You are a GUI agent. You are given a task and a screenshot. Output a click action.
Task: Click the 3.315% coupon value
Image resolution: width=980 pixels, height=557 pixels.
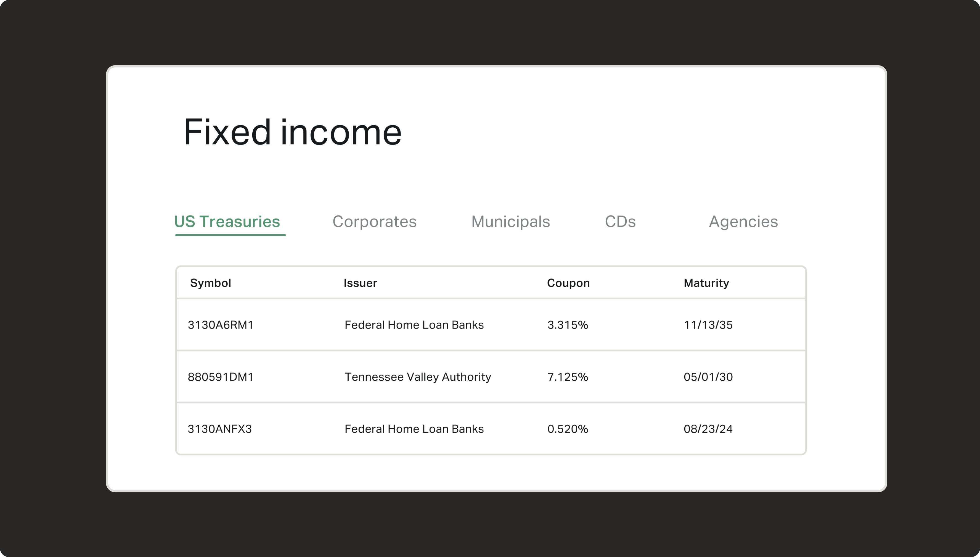(x=568, y=325)
